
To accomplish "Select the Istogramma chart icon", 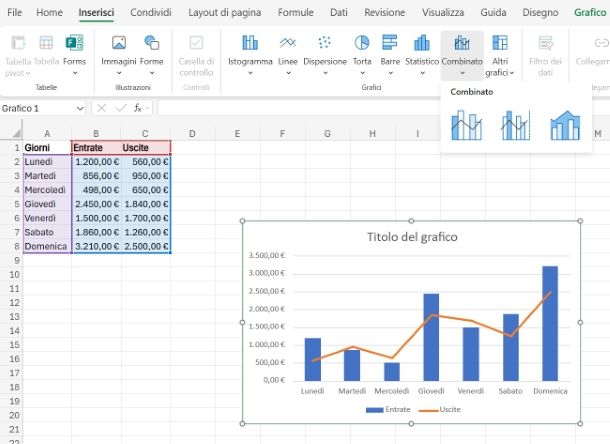I will click(250, 43).
